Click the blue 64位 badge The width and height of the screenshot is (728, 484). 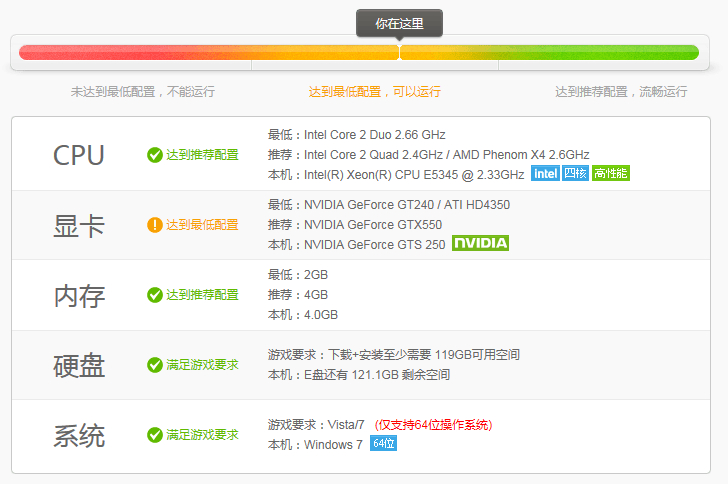pos(383,444)
